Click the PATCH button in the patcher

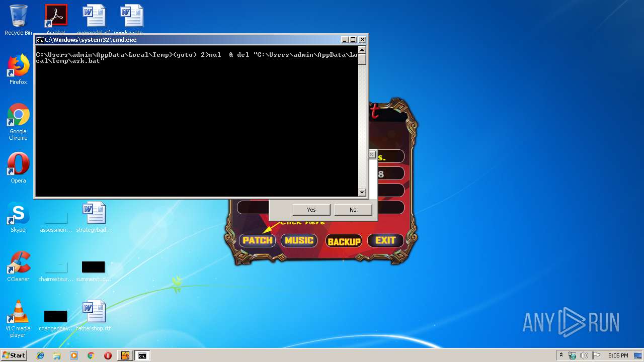257,240
